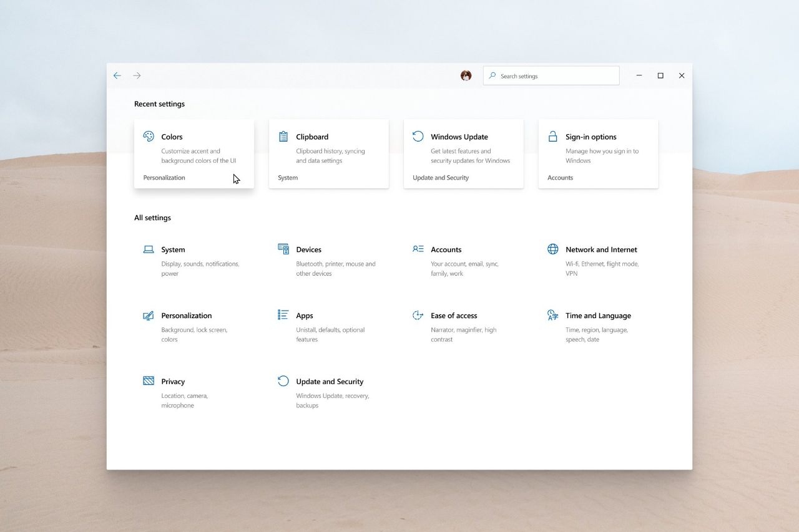Viewport: 799px width, 532px height.
Task: Open the user profile avatar
Action: pyautogui.click(x=466, y=75)
